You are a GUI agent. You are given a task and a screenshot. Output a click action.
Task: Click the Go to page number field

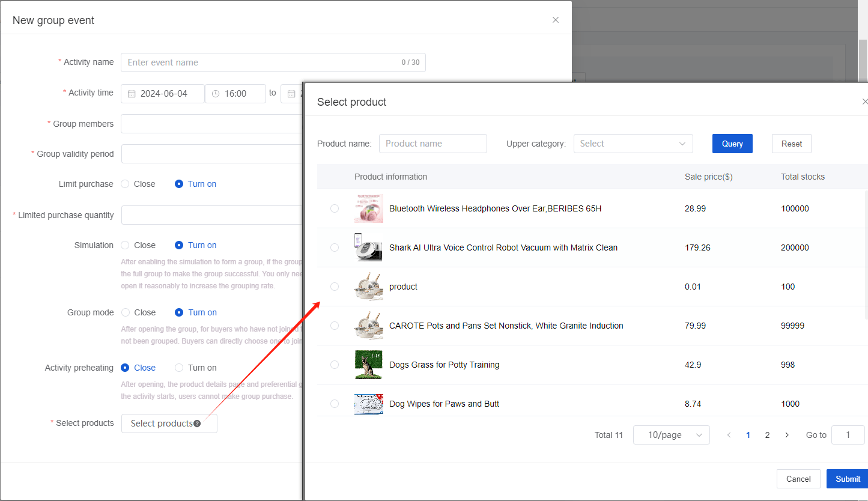coord(848,435)
